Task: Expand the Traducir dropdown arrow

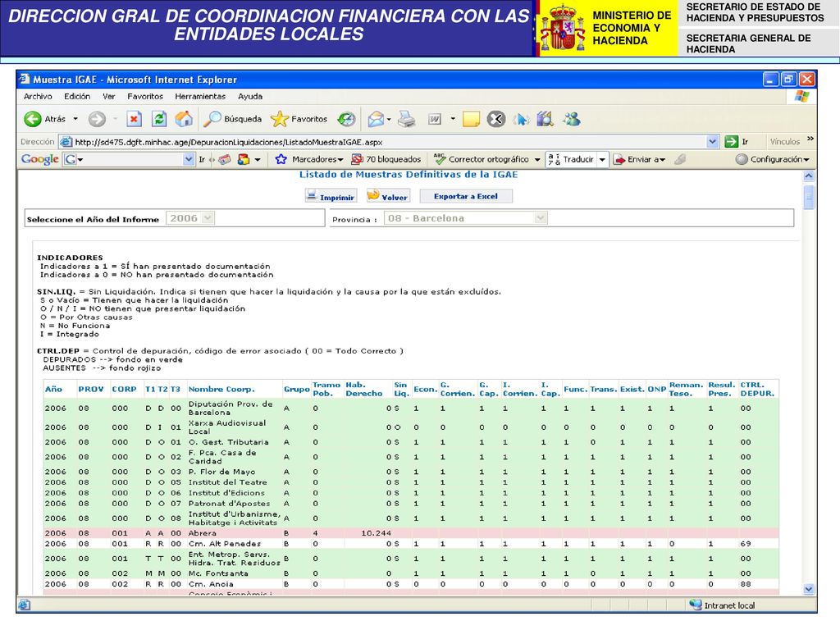Action: tap(602, 160)
